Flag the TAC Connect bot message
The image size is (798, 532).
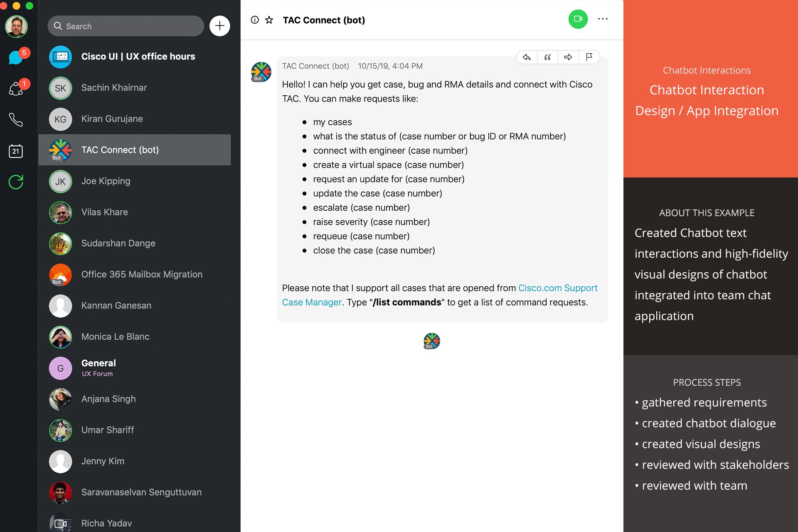(x=589, y=57)
